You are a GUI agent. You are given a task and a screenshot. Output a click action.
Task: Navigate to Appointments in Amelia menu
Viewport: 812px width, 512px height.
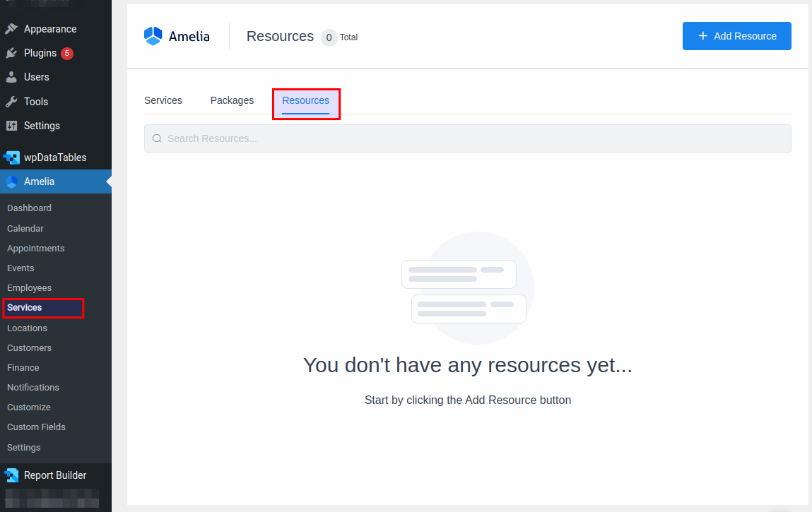35,248
